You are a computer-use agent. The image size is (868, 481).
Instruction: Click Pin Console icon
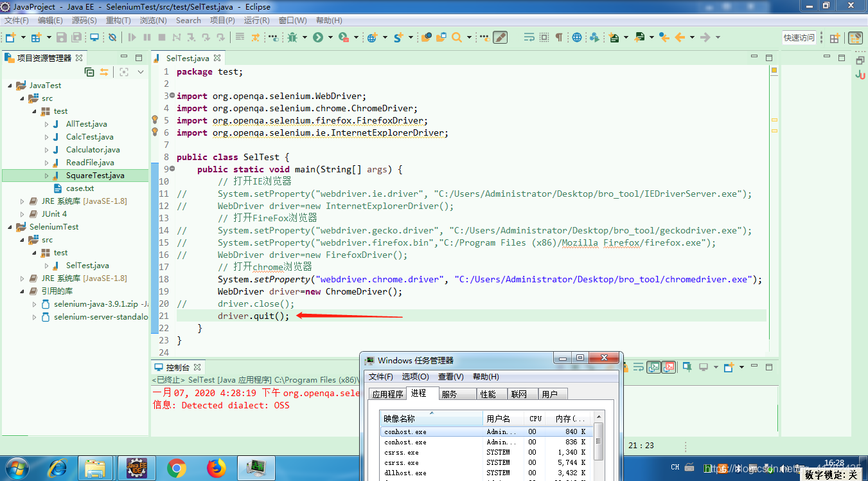point(687,367)
